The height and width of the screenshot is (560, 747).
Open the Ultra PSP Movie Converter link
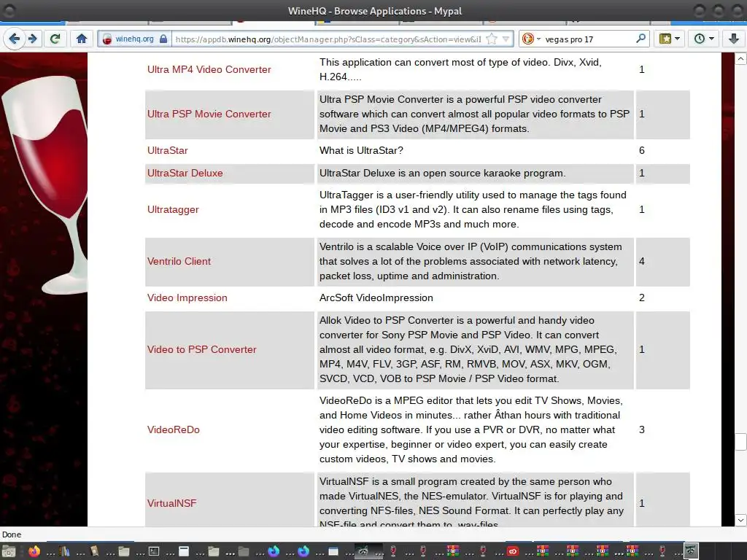tap(209, 114)
